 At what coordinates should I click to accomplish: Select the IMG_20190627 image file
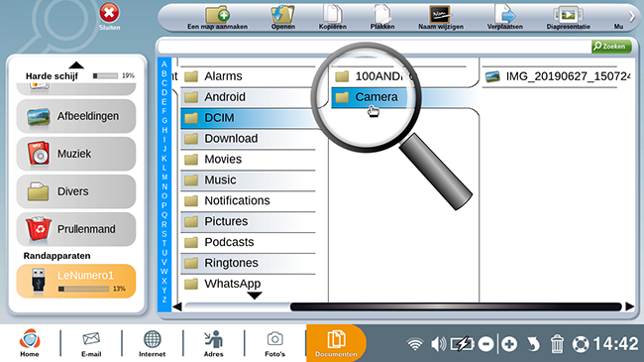[557, 76]
